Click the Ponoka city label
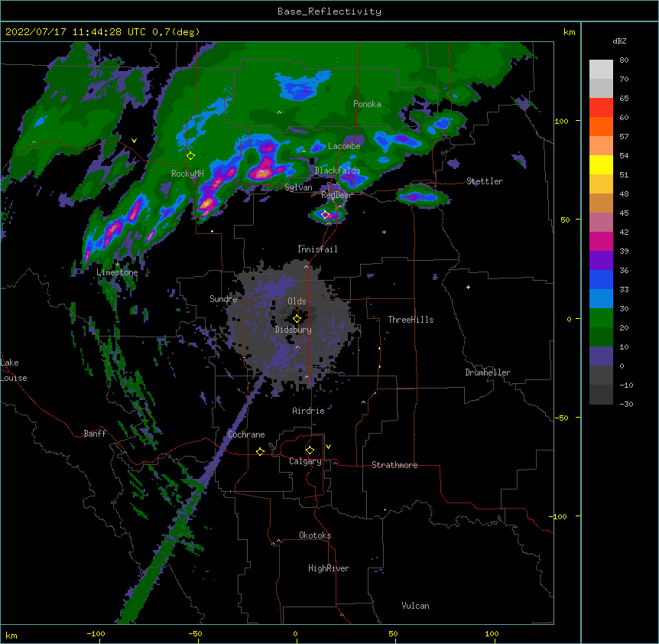659x644 pixels. tap(367, 104)
